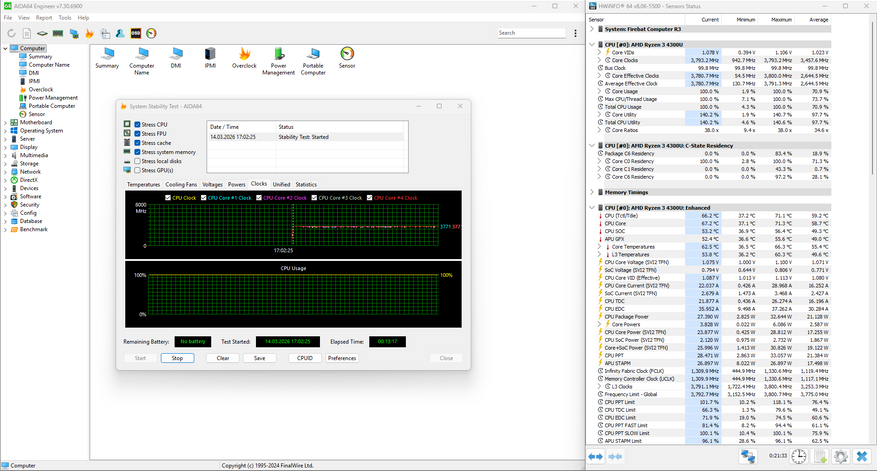Click the OSD panel icon in toolbar

point(135,33)
